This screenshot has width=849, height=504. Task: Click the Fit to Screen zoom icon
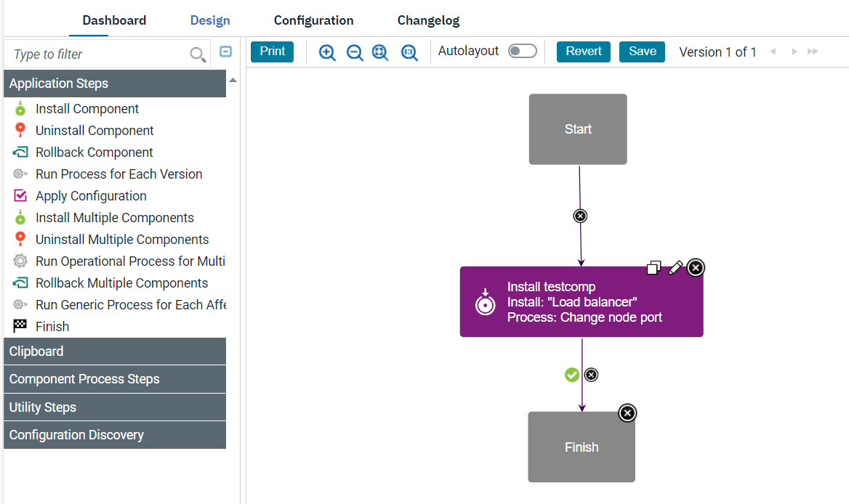coord(380,52)
